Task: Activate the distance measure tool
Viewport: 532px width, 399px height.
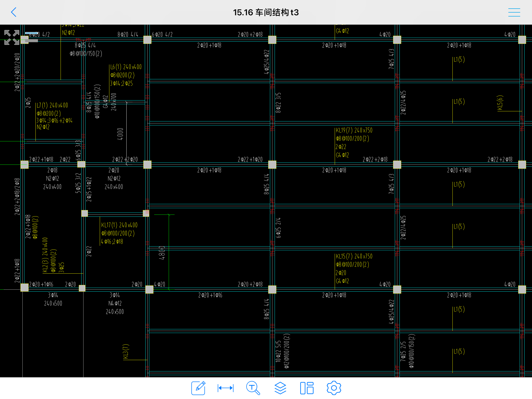Action: coord(226,388)
